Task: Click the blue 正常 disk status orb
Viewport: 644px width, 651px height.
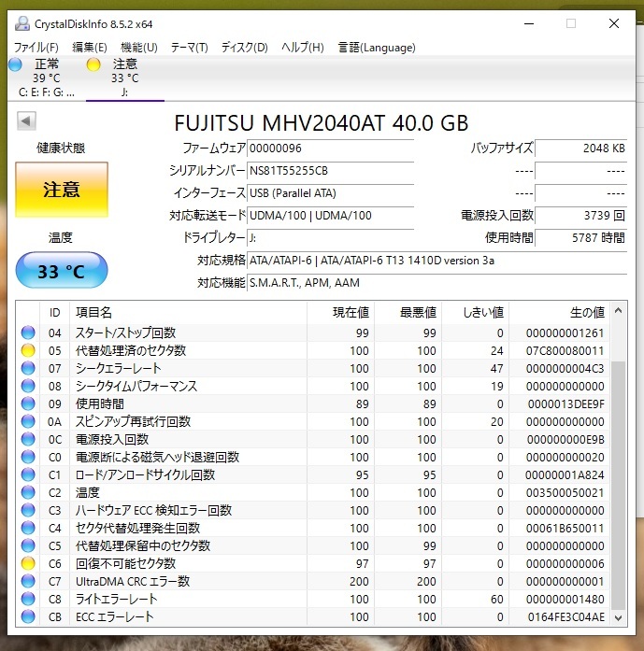Action: (x=15, y=64)
